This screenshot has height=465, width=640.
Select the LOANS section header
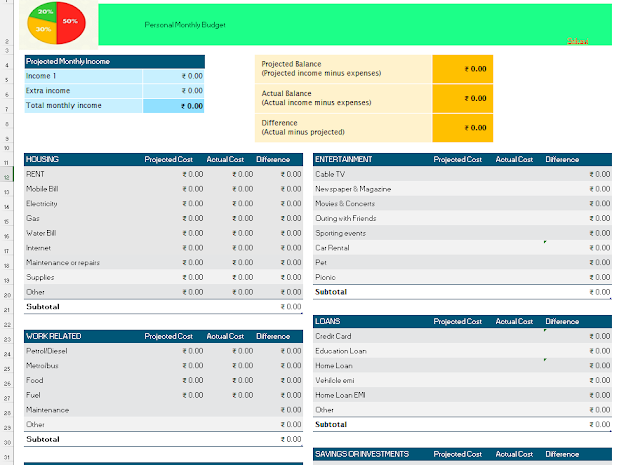[x=328, y=321]
